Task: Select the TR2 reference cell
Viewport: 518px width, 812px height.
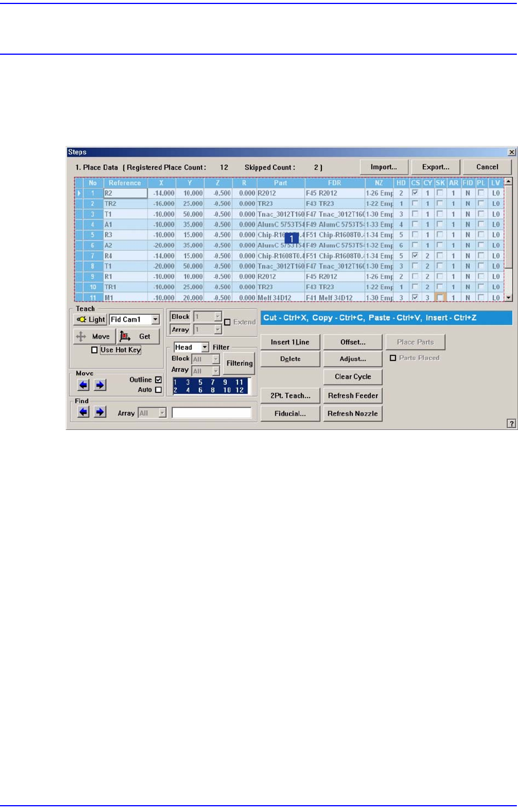Action: [x=125, y=204]
